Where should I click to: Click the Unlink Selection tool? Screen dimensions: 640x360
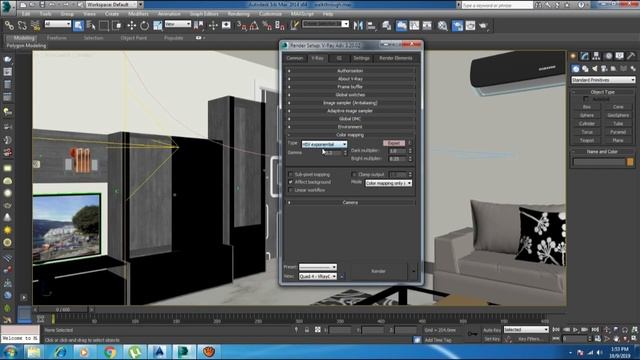tap(22, 26)
